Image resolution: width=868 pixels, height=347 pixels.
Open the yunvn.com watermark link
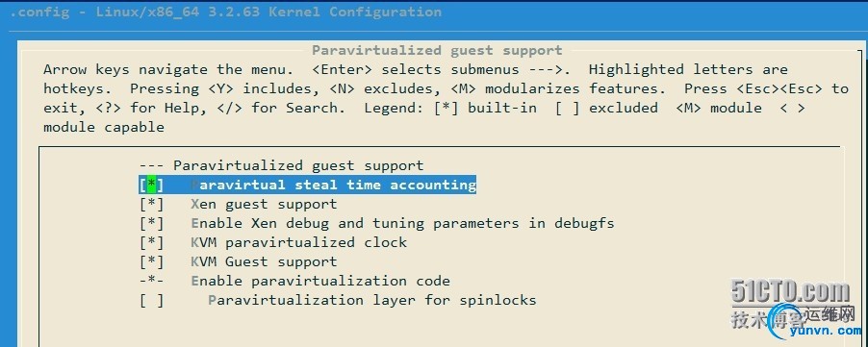pyautogui.click(x=826, y=331)
